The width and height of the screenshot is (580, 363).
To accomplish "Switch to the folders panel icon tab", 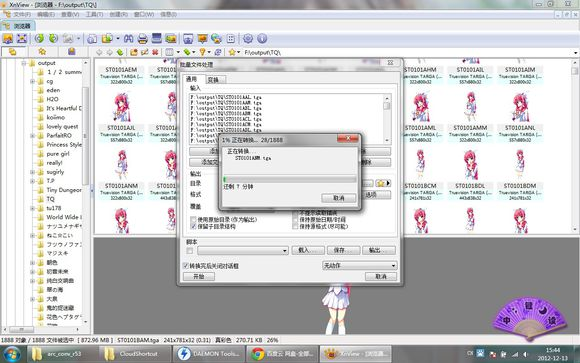I will [x=13, y=52].
